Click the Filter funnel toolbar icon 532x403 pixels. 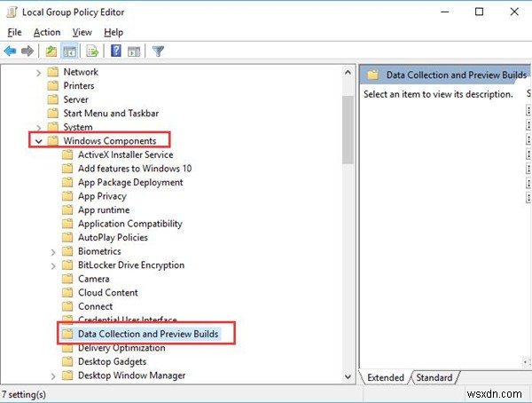click(x=158, y=51)
